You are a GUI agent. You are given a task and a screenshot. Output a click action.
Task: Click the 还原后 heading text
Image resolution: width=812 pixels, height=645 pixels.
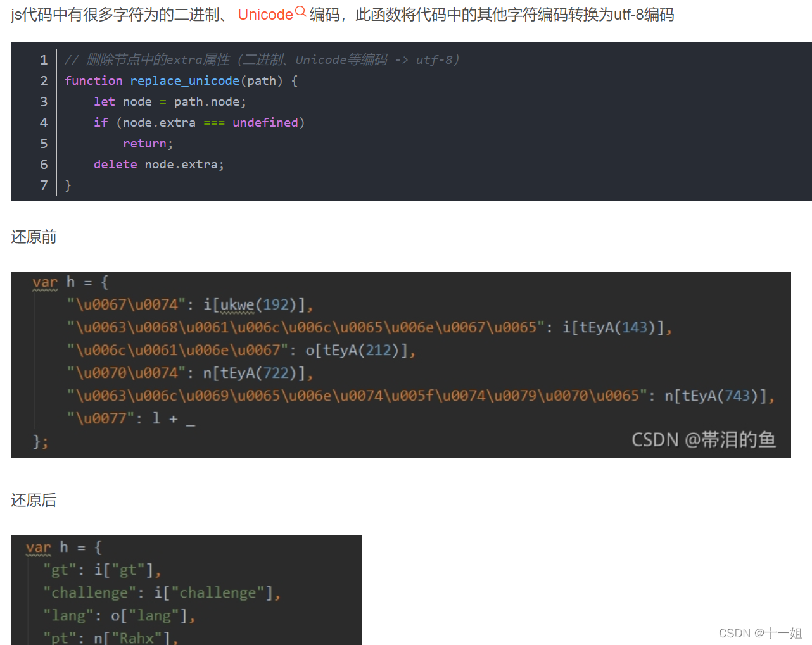[34, 501]
